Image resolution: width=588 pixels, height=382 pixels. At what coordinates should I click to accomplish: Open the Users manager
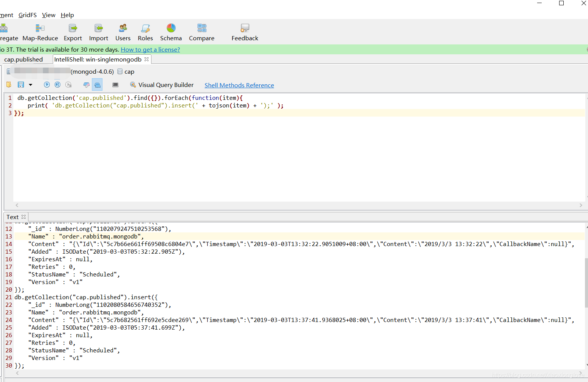(x=123, y=32)
